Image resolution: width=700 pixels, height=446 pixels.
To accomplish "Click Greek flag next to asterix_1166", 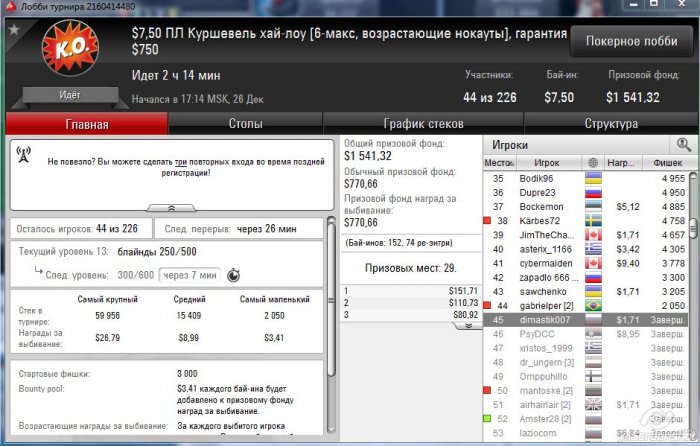I will coord(593,249).
